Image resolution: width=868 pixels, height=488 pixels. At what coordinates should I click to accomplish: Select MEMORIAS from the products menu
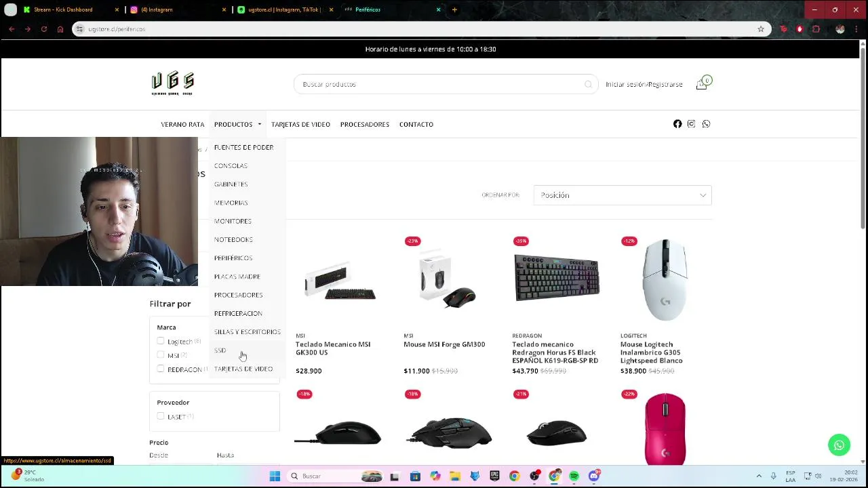click(x=231, y=203)
